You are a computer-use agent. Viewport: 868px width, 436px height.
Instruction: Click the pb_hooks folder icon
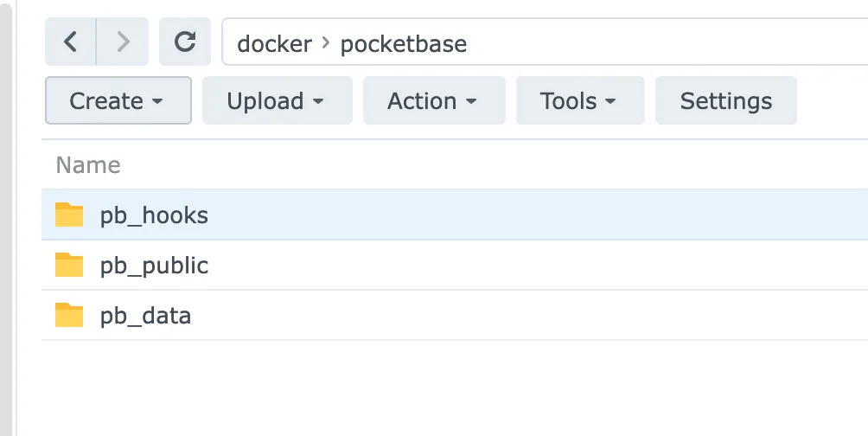tap(69, 215)
